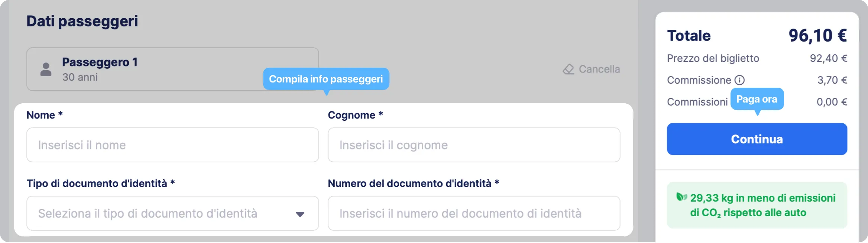
Task: Click the Paga ora tooltip bubble
Action: [x=757, y=99]
